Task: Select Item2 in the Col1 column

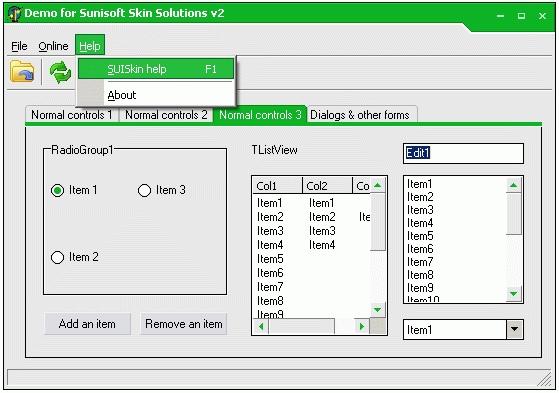Action: (x=270, y=217)
